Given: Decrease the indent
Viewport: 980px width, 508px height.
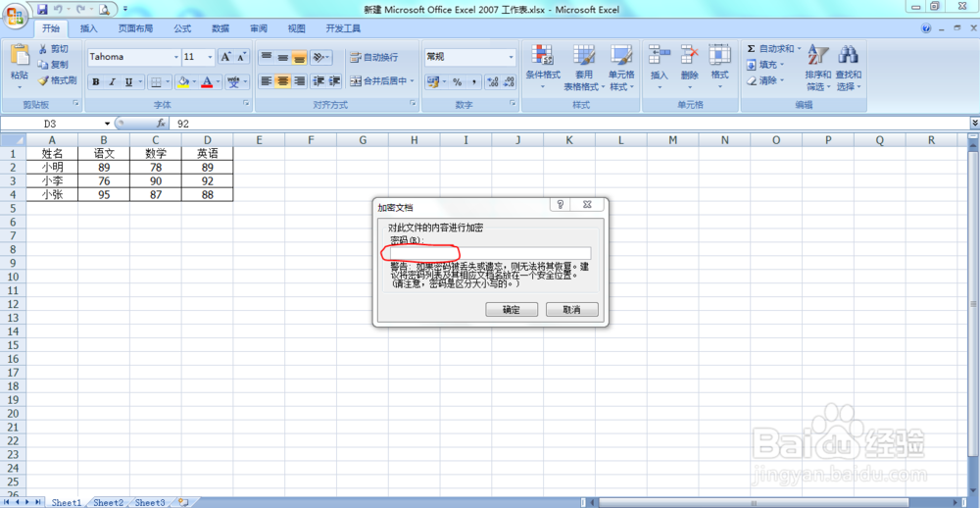Looking at the screenshot, I should 318,81.
